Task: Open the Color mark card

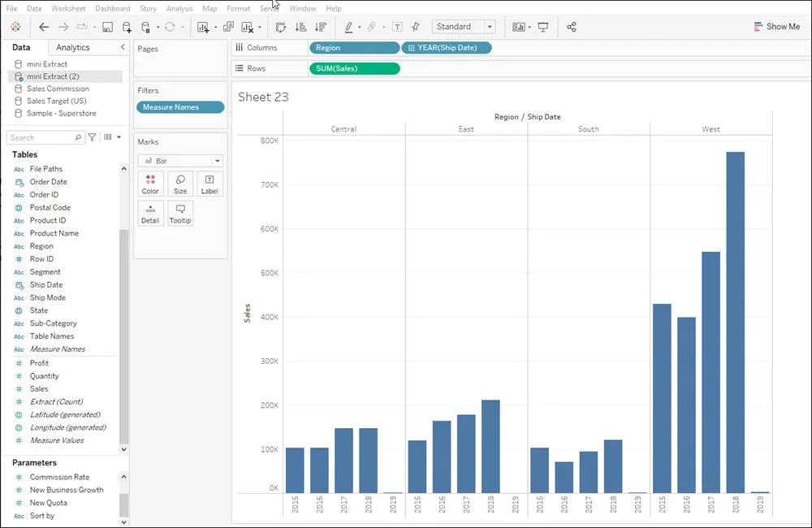Action: click(150, 184)
